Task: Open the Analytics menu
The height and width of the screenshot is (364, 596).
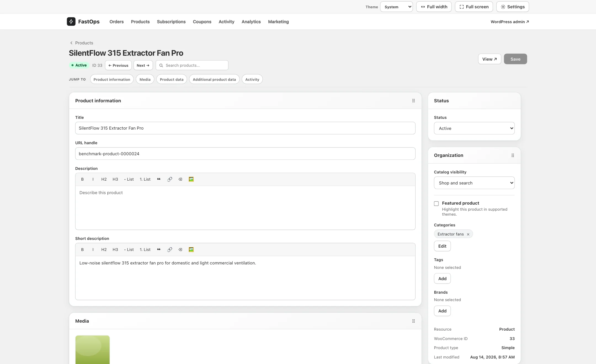Action: (x=251, y=22)
